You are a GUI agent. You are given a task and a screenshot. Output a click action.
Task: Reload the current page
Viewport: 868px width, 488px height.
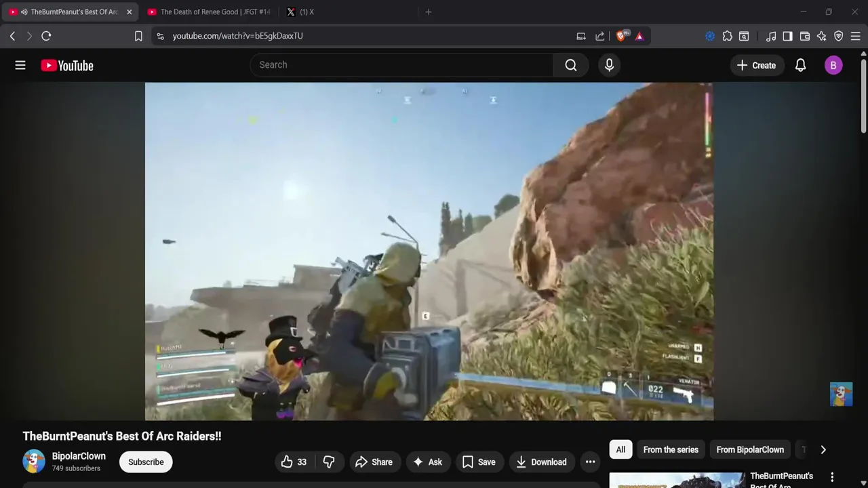46,36
